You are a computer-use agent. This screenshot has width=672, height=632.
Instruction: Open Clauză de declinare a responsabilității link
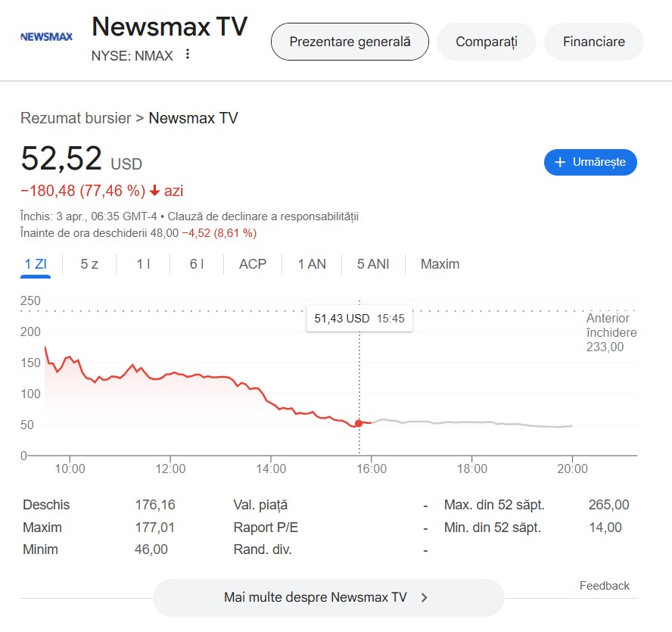[x=263, y=216]
